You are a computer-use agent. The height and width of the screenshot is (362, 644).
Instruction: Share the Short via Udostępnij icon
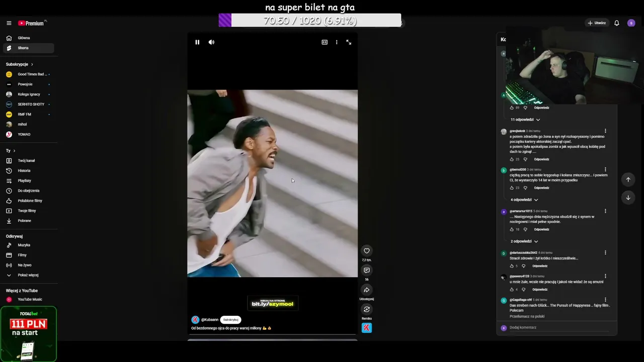click(367, 290)
